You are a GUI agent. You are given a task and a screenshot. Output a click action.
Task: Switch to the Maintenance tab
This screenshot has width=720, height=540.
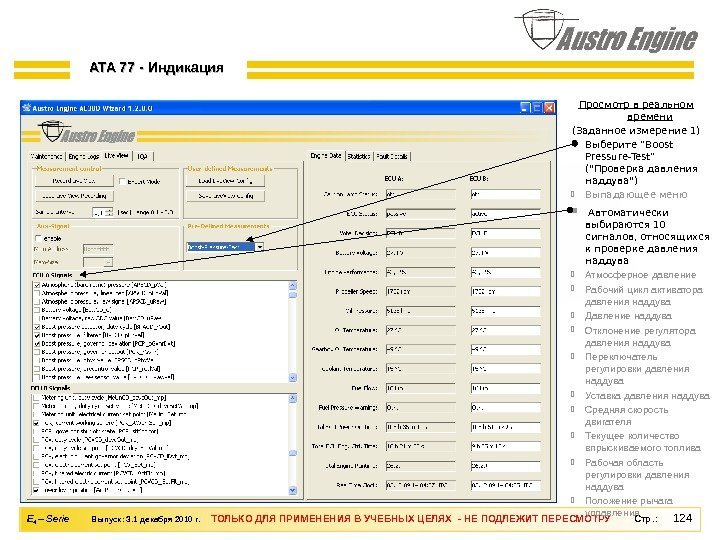47,157
